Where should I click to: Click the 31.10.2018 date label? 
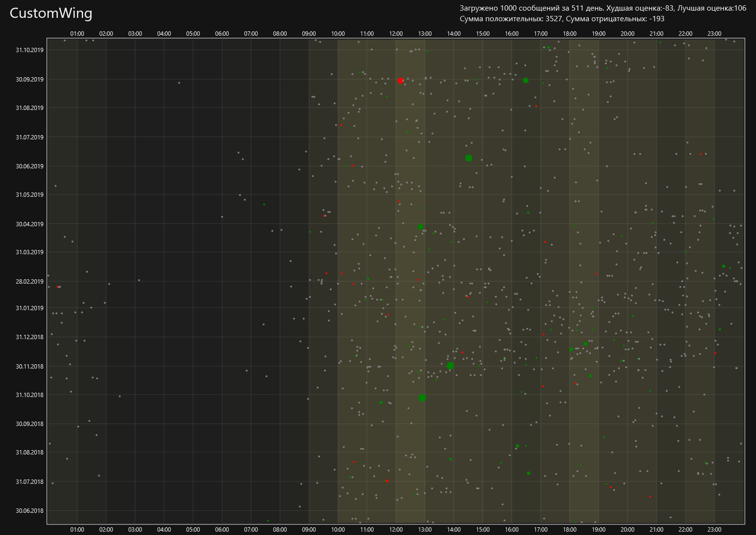point(29,395)
